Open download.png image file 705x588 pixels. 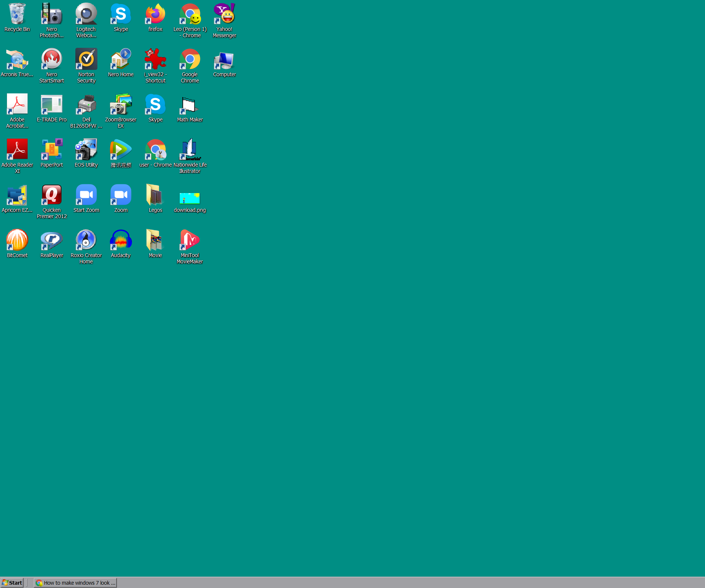coord(190,195)
